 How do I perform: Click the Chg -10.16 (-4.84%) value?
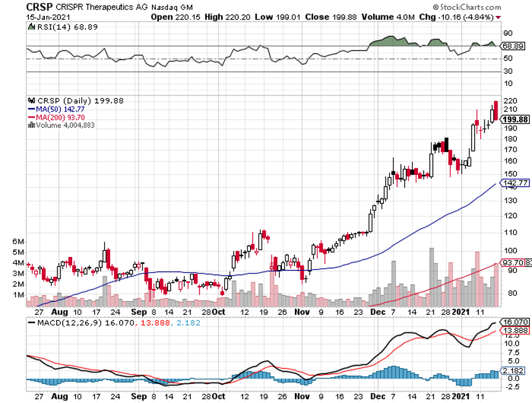465,17
